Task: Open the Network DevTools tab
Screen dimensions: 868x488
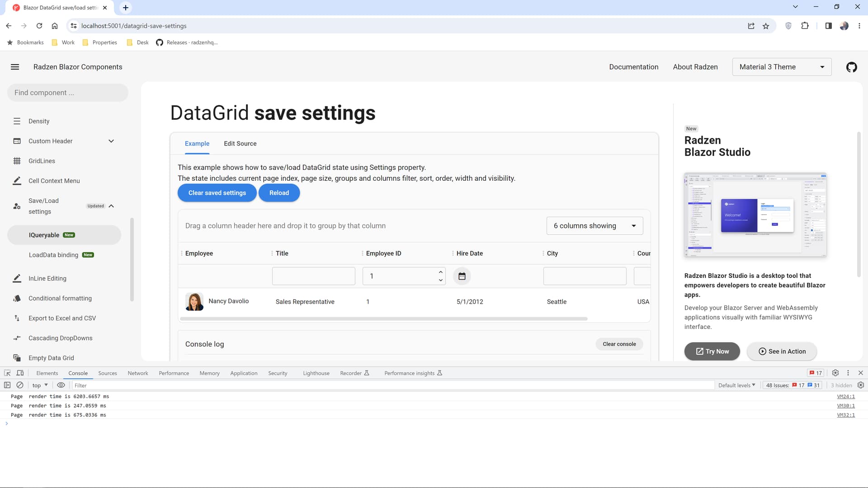Action: click(138, 373)
